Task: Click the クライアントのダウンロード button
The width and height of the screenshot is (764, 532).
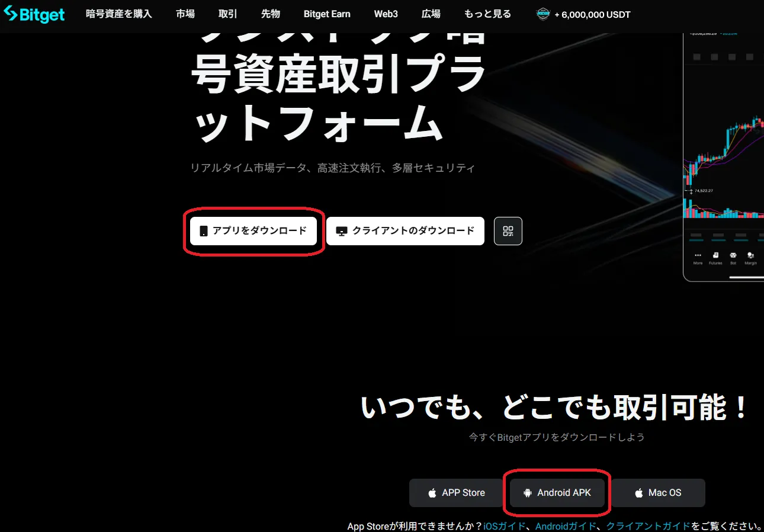Action: pyautogui.click(x=405, y=231)
